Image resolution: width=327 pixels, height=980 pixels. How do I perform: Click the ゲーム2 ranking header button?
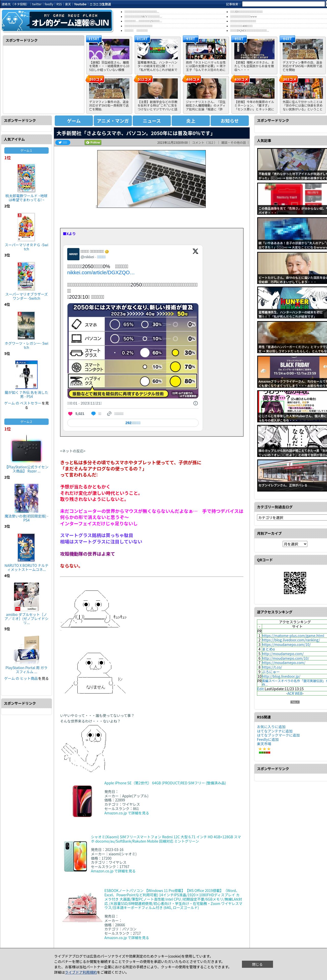pos(26,422)
